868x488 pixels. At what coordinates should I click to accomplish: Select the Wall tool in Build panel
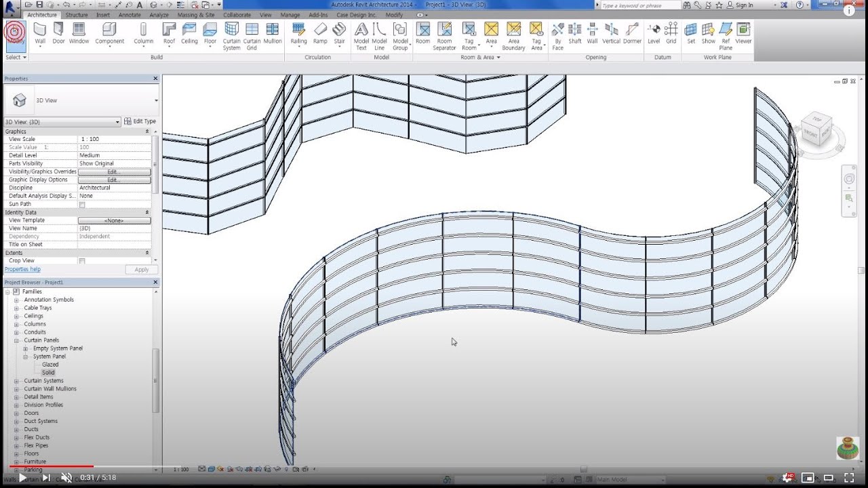(x=40, y=33)
